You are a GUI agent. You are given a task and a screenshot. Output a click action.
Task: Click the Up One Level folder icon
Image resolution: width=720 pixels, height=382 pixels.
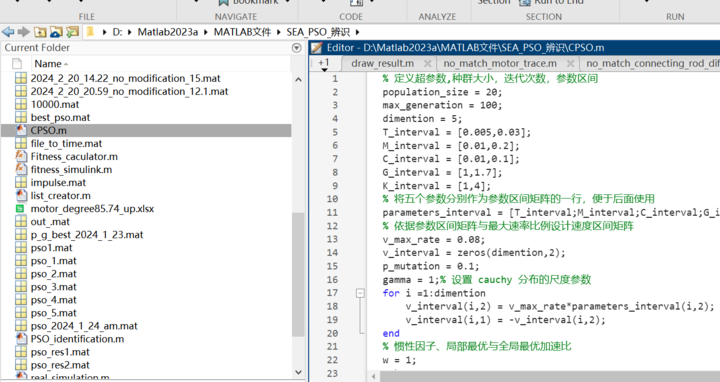point(40,32)
